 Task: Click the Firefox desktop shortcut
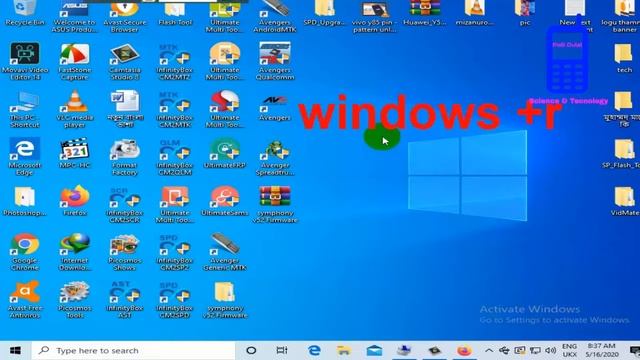[x=74, y=201]
